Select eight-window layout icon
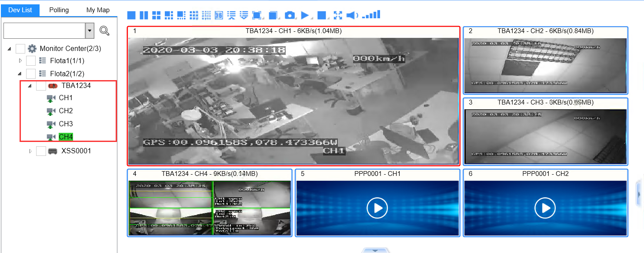This screenshot has width=644, height=253. pyautogui.click(x=182, y=15)
